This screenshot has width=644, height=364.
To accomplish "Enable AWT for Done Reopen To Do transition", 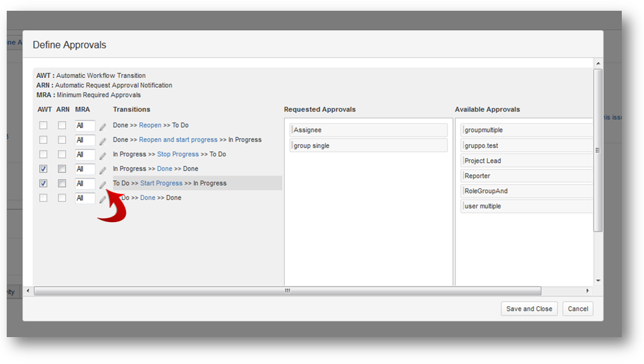I will tap(43, 125).
